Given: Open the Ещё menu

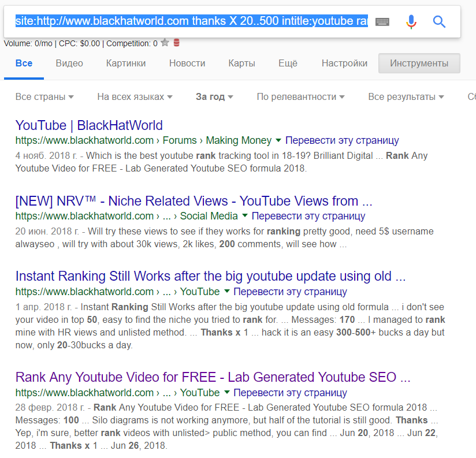Looking at the screenshot, I should 288,63.
